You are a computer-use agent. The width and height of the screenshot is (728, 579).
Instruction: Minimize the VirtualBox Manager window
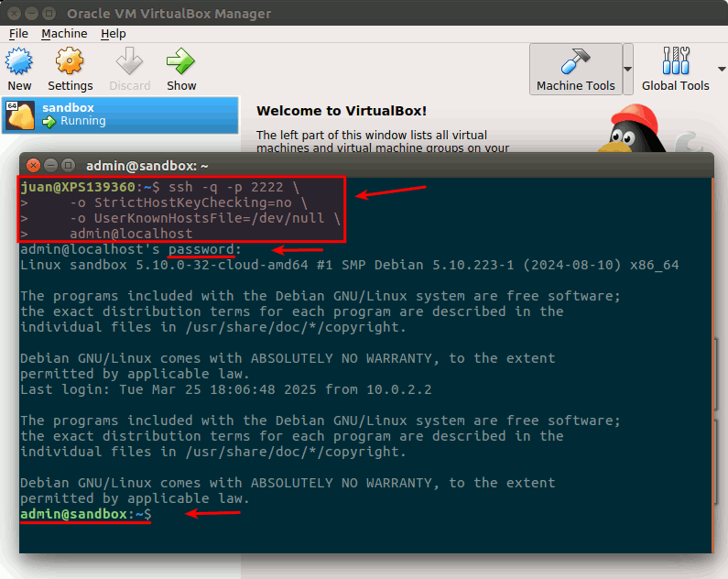(x=31, y=14)
